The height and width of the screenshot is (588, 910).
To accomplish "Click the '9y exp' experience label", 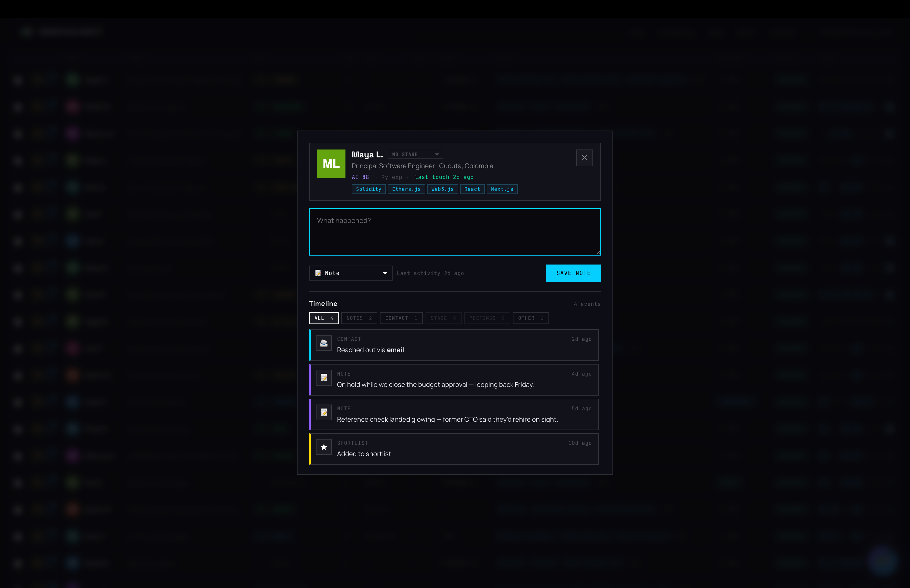I will [392, 177].
